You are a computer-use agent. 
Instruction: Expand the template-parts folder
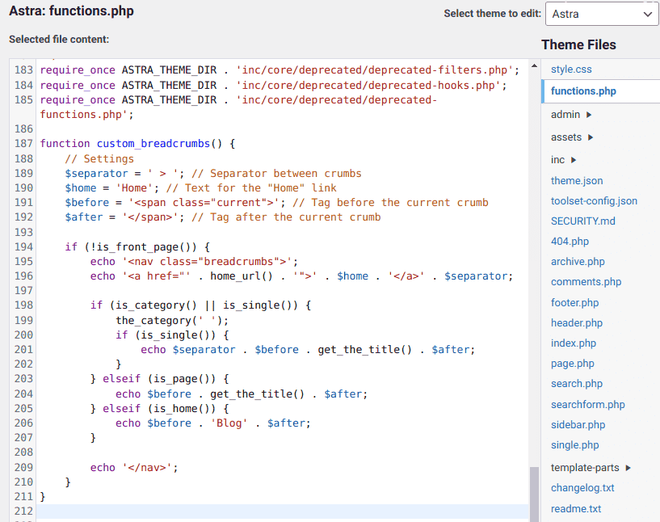591,468
